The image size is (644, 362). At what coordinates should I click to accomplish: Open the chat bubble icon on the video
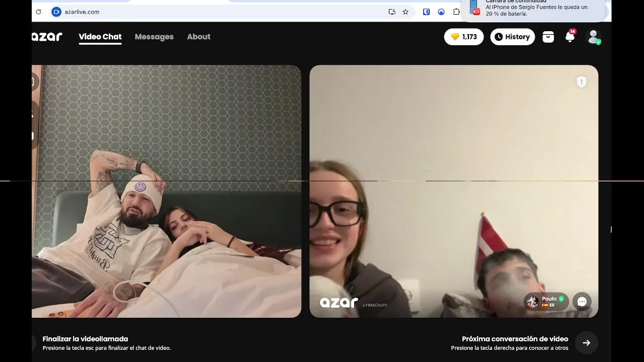coord(582,302)
